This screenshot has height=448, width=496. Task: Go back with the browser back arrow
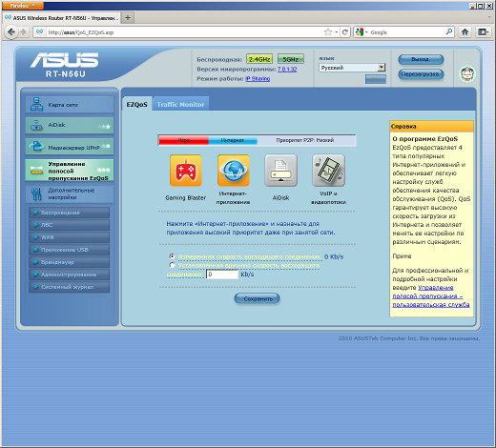point(11,32)
